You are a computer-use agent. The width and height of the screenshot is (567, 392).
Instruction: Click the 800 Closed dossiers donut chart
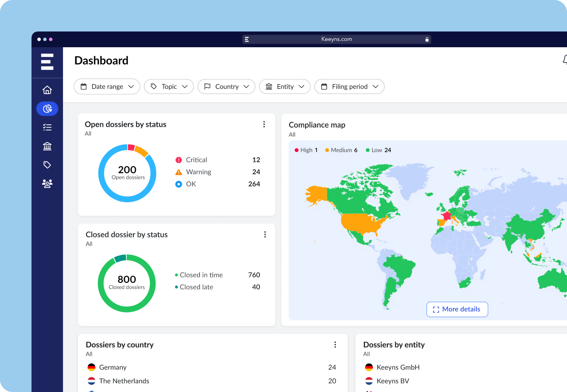127,283
